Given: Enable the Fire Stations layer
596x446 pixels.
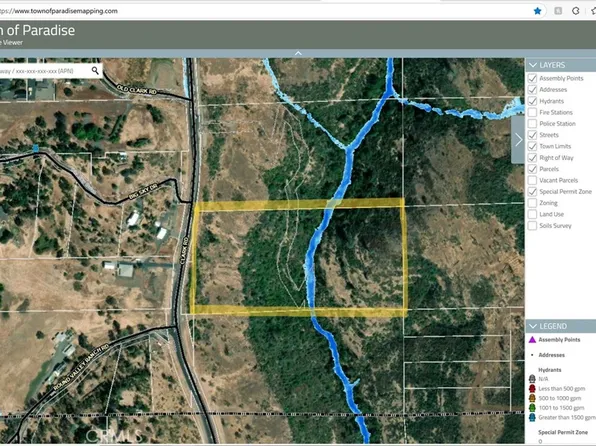Looking at the screenshot, I should (533, 112).
